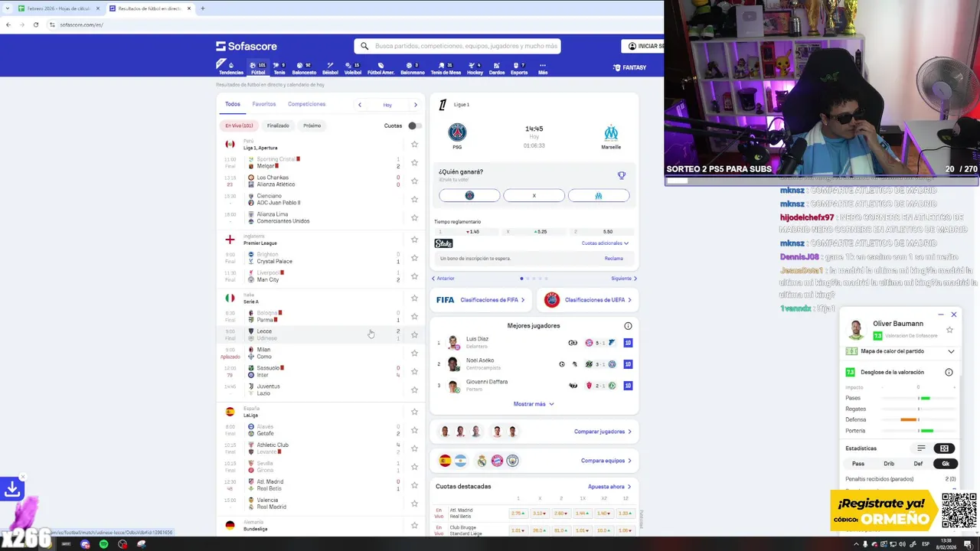The height and width of the screenshot is (551, 980).
Task: Click the Sofascore search field
Action: 458,46
